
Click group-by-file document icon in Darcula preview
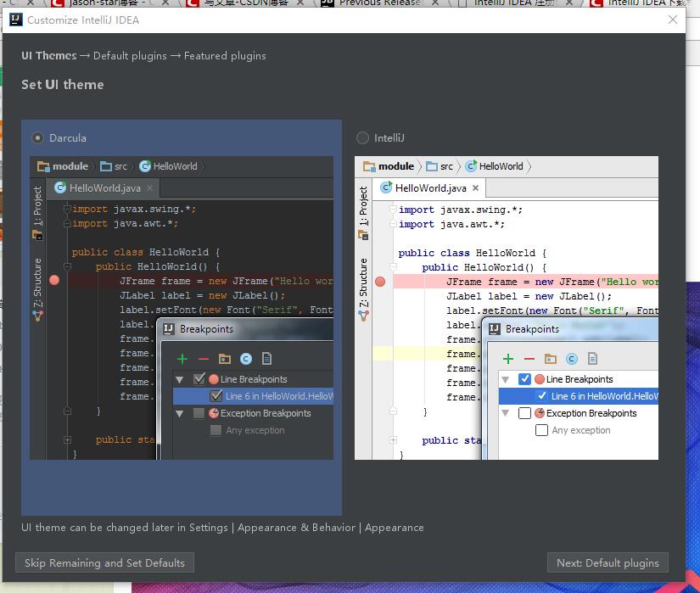[x=266, y=359]
